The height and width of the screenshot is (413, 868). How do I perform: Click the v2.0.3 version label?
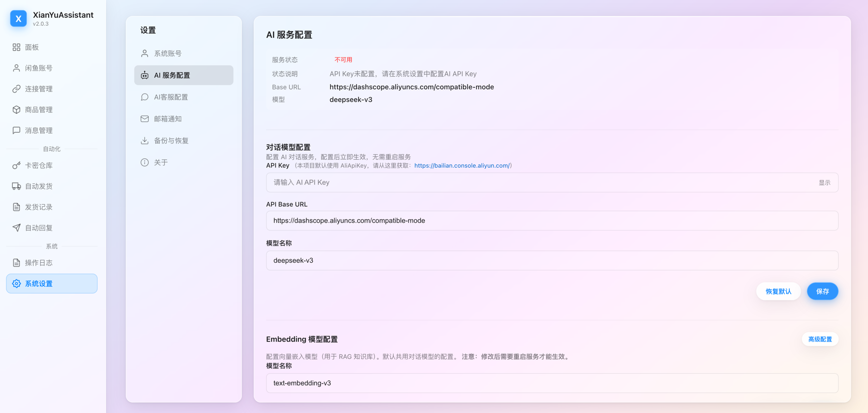coord(41,24)
